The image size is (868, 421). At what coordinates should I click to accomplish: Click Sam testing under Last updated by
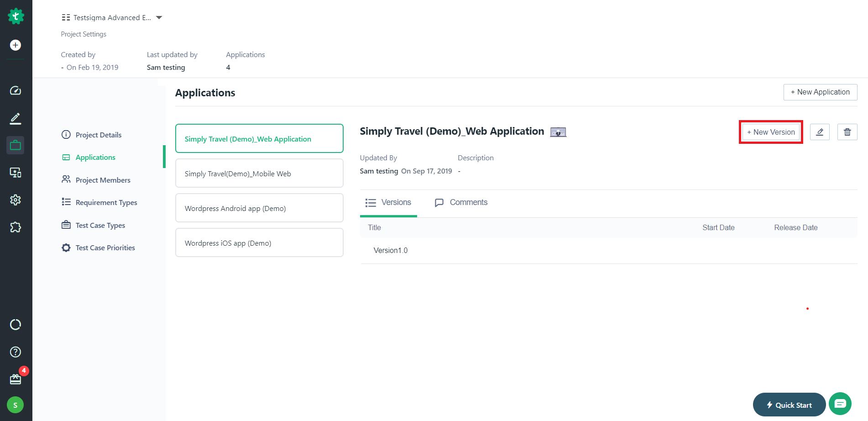[166, 68]
